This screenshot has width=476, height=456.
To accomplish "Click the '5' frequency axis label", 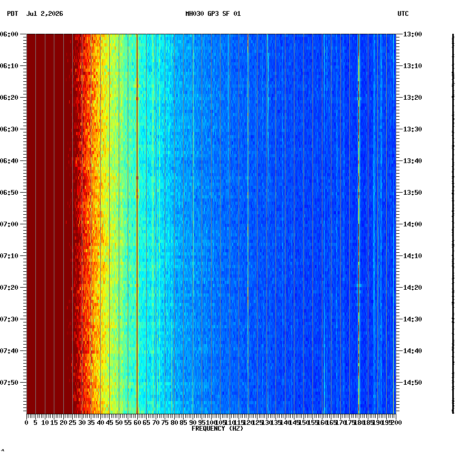I will click(35, 423).
